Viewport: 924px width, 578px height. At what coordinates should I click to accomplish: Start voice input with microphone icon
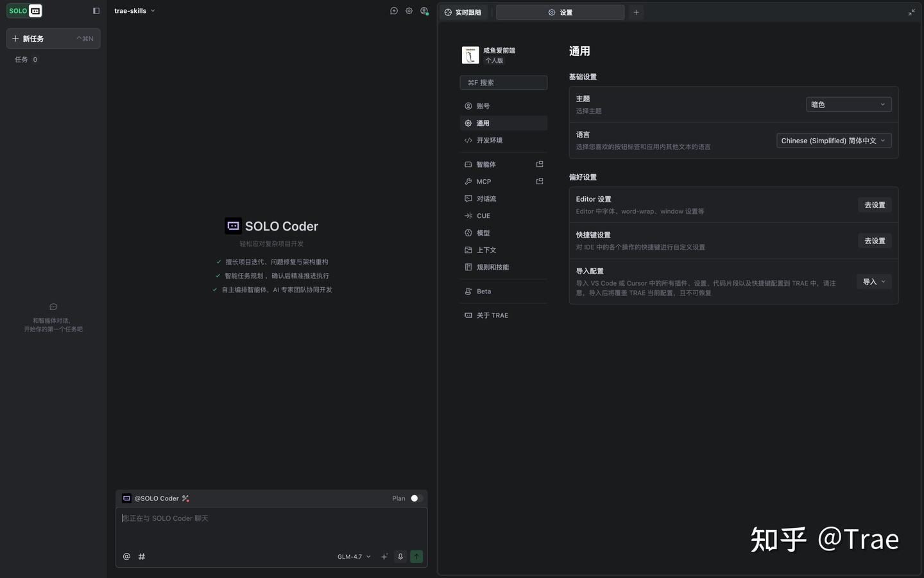pyautogui.click(x=400, y=557)
